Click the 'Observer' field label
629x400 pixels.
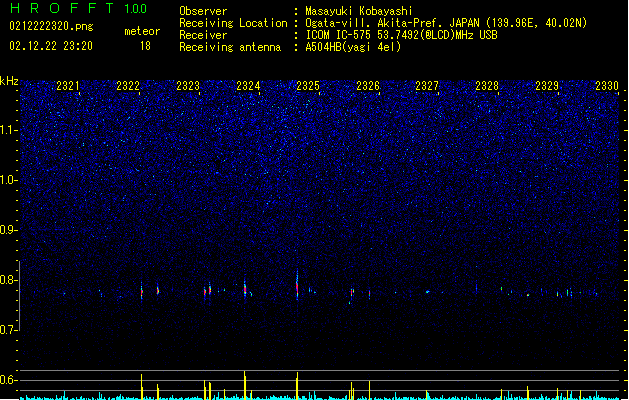203,11
